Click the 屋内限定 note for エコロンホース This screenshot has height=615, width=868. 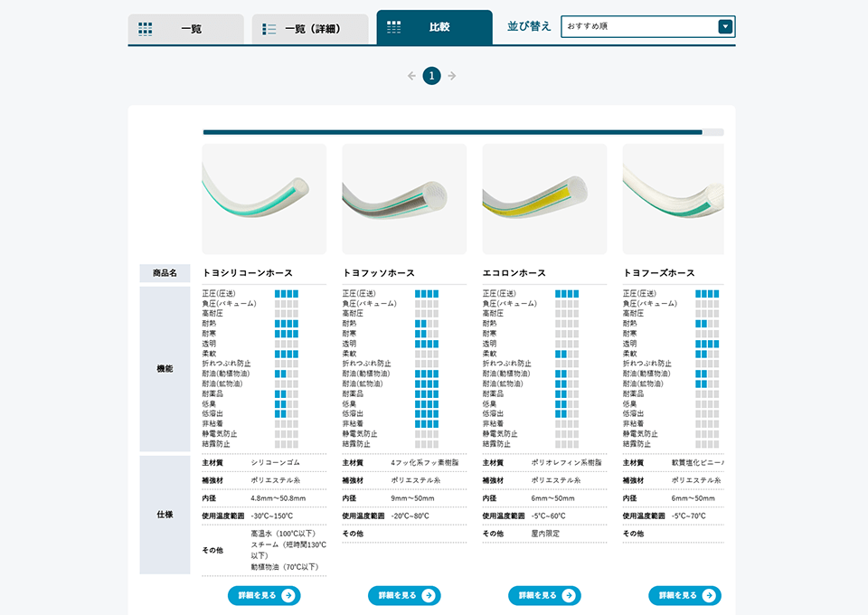point(545,534)
